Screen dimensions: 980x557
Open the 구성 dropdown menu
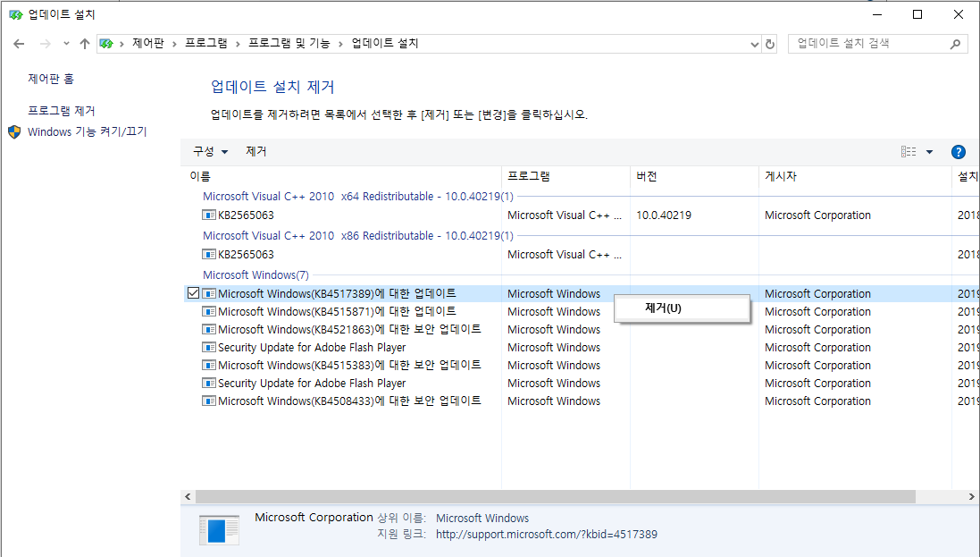click(x=210, y=151)
